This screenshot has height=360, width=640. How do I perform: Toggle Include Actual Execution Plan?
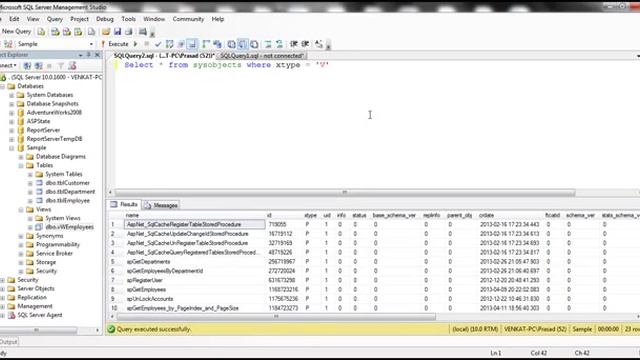(206, 44)
